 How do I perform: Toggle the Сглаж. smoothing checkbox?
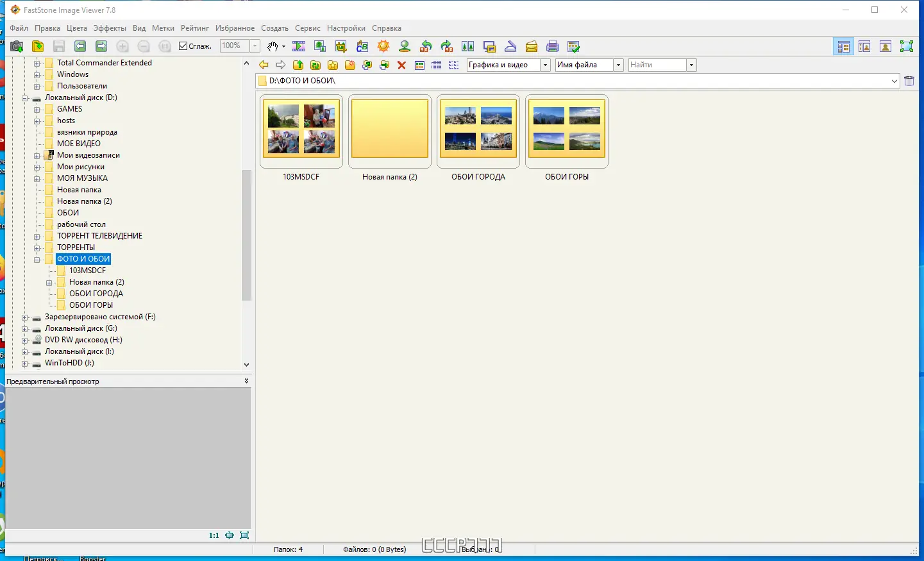[x=183, y=46]
